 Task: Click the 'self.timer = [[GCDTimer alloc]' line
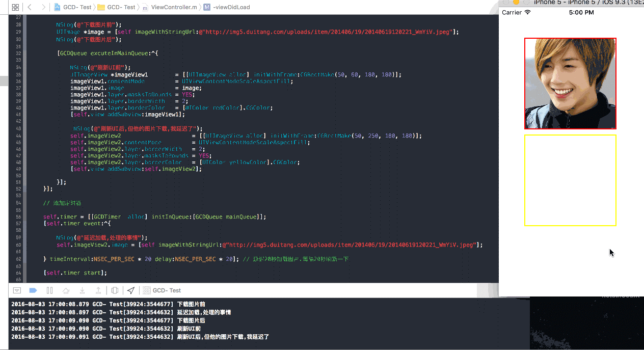[x=155, y=217]
